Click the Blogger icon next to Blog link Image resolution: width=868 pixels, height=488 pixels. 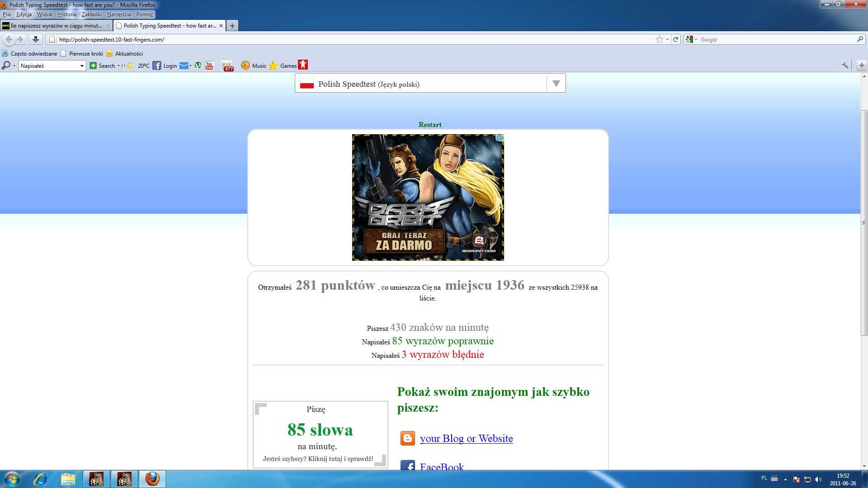click(x=408, y=438)
